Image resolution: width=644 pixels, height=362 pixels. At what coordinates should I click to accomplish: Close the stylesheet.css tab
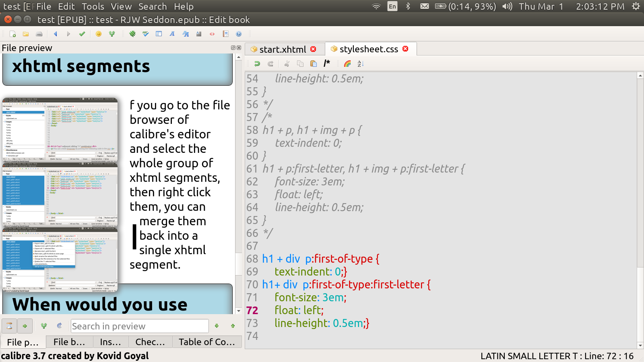tap(405, 49)
